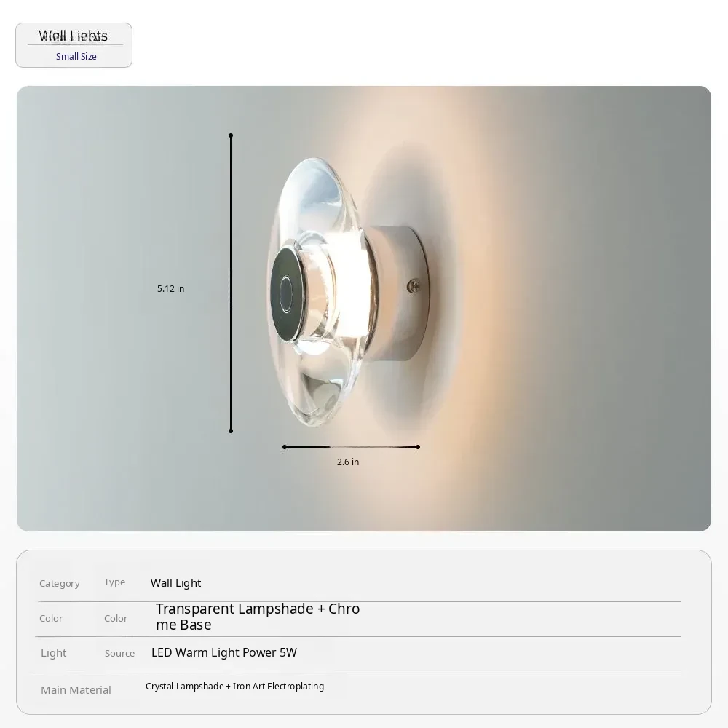This screenshot has width=728, height=728.
Task: Click the horizontal dimension line
Action: pos(351,447)
